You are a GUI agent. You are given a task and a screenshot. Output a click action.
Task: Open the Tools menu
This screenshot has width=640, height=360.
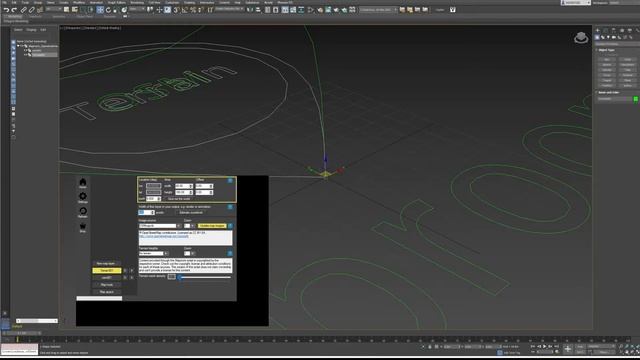click(x=25, y=2)
